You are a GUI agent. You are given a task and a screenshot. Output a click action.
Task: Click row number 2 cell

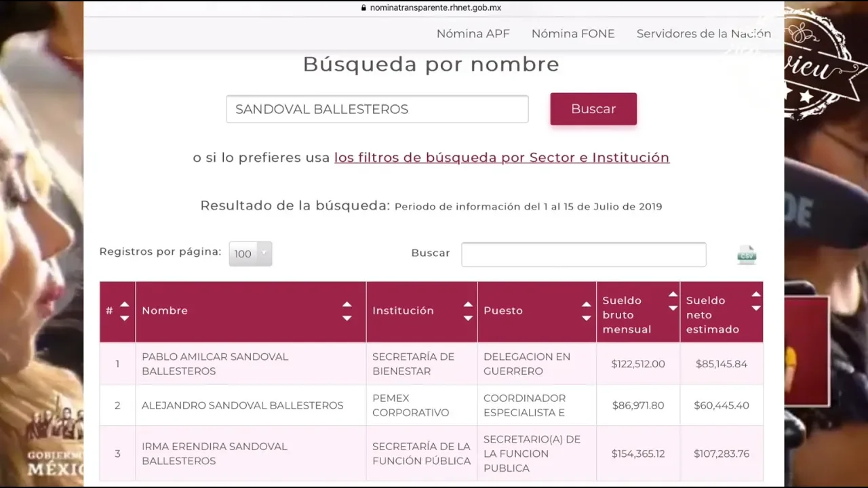click(x=117, y=405)
